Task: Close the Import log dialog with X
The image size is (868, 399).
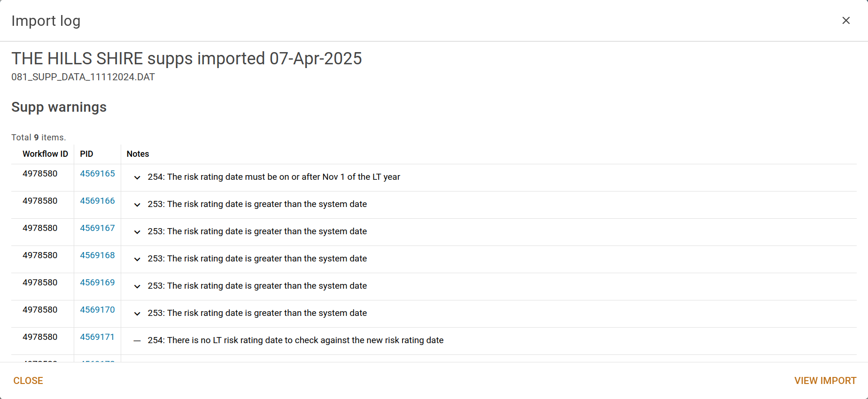Action: click(x=846, y=21)
